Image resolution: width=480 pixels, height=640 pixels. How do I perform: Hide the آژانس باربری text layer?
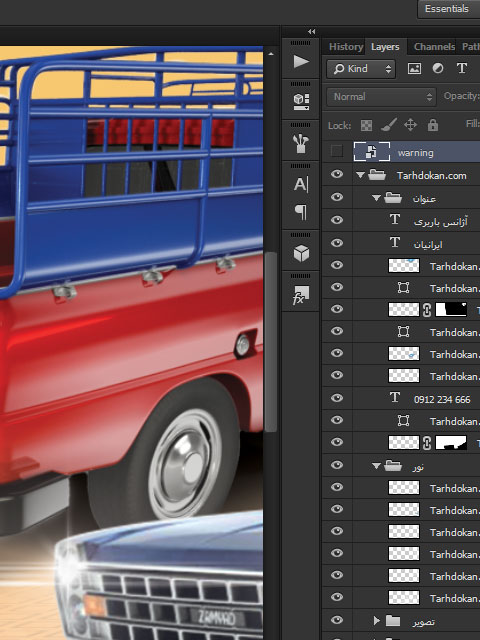337,220
